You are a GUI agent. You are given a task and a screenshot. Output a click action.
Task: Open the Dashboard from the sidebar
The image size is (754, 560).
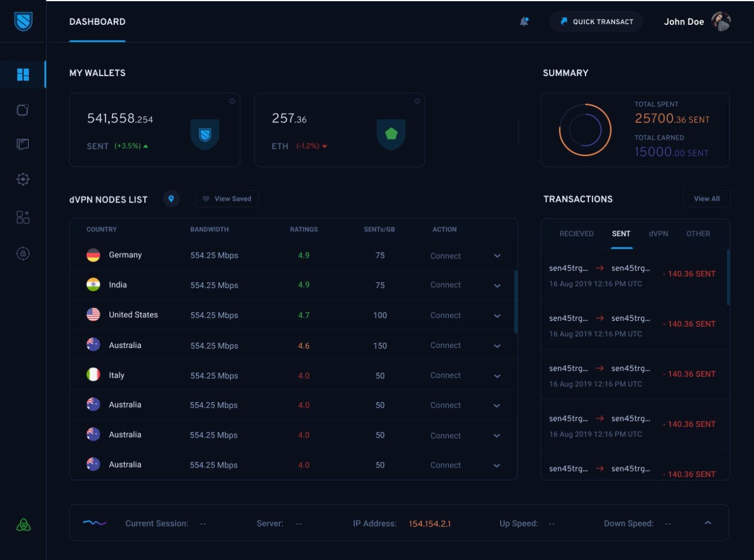point(22,75)
